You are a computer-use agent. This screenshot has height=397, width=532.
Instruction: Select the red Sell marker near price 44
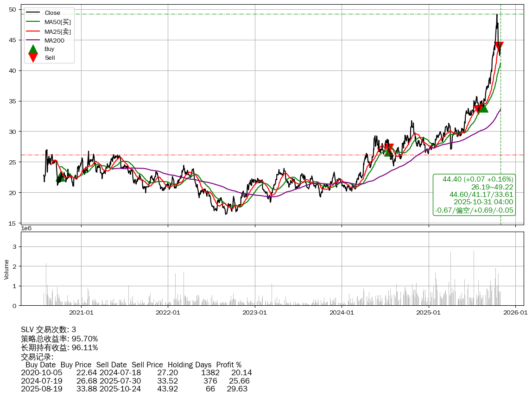[499, 46]
